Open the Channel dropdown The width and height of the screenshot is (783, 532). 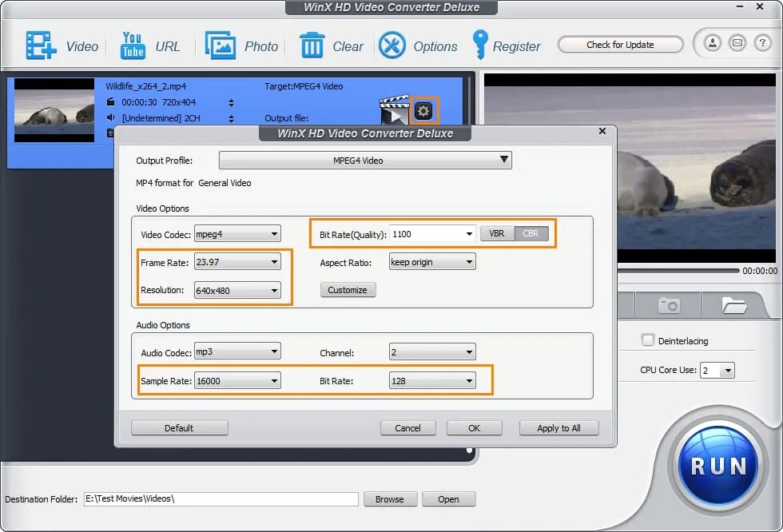(432, 351)
